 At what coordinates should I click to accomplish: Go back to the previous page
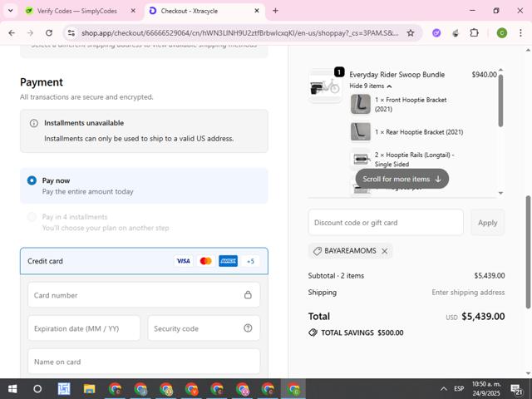point(12,33)
